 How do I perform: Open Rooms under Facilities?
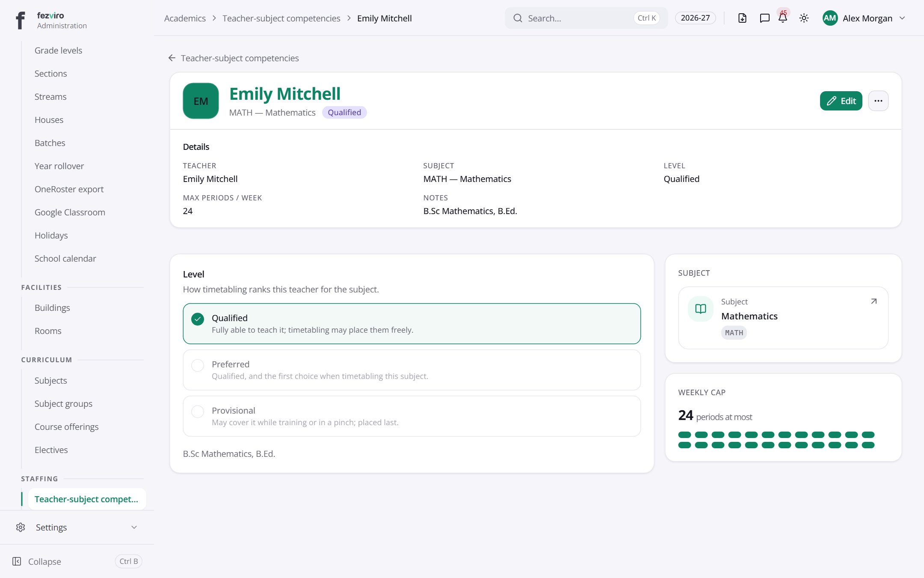click(x=48, y=331)
